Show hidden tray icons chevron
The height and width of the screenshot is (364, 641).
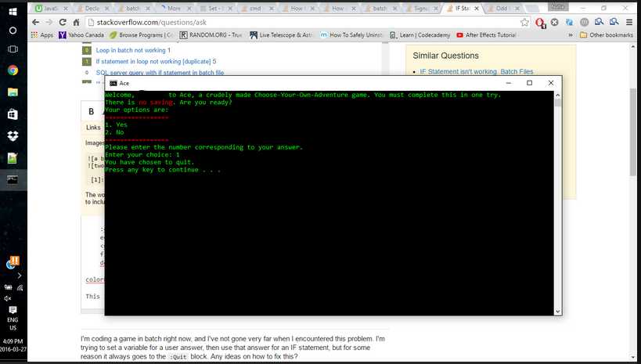[20, 276]
